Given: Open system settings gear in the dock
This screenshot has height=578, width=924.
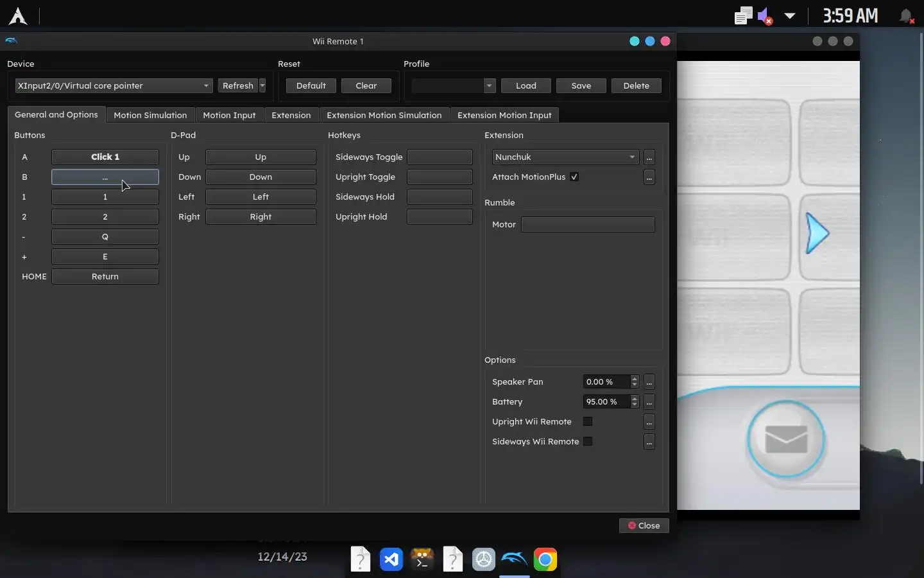Looking at the screenshot, I should [x=484, y=560].
